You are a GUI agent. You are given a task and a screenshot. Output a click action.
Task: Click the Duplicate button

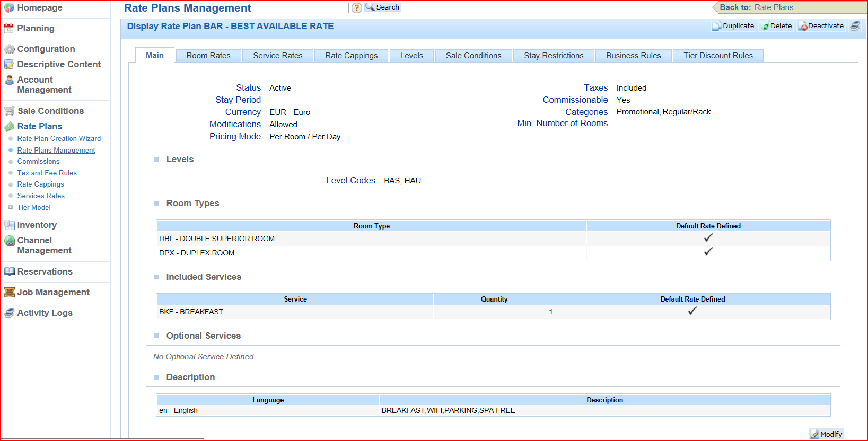(733, 26)
